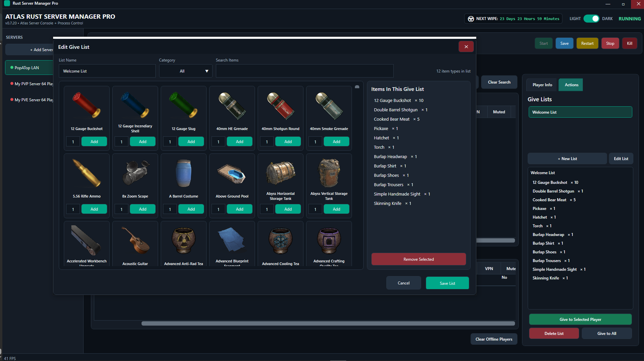Click the Remove Selected button
The width and height of the screenshot is (644, 361).
pos(418,259)
